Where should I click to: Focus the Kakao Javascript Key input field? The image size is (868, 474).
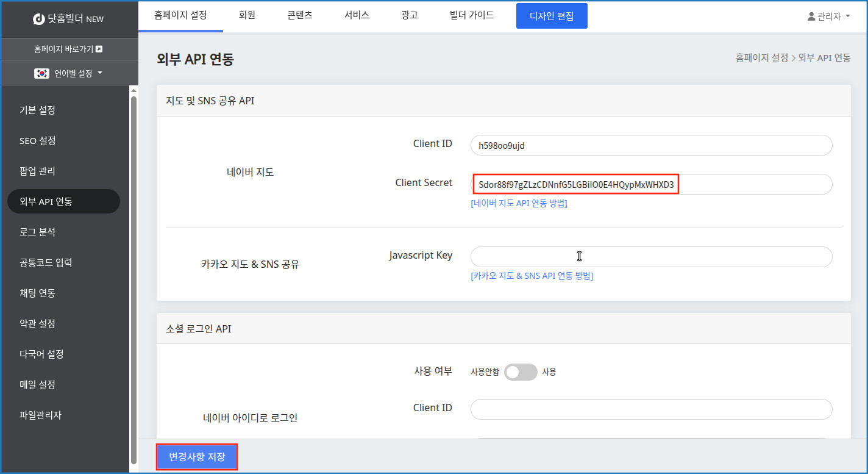(x=650, y=257)
